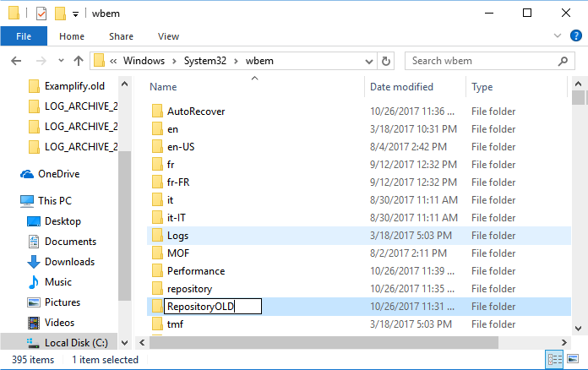588x370 pixels.
Task: Click the back navigation arrow
Action: [x=16, y=61]
